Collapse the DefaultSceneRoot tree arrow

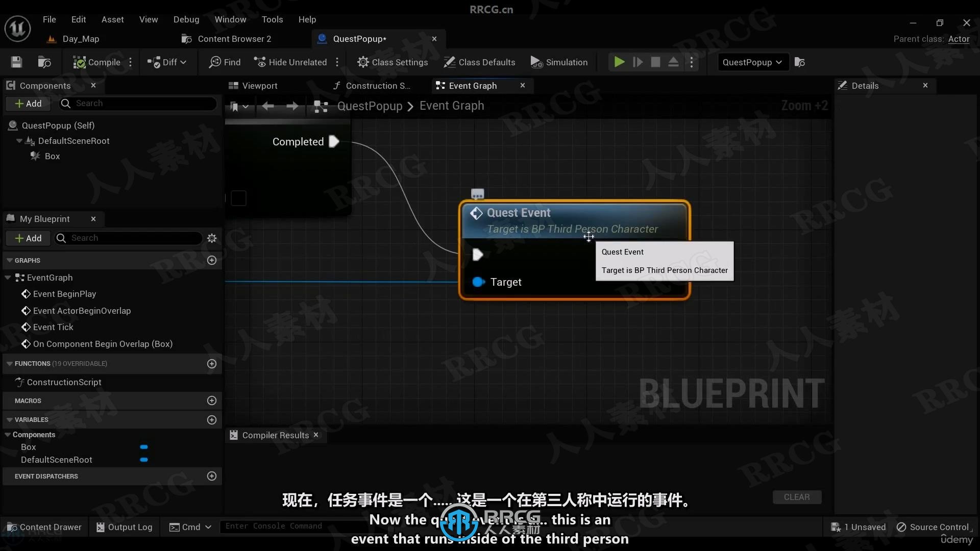point(19,141)
